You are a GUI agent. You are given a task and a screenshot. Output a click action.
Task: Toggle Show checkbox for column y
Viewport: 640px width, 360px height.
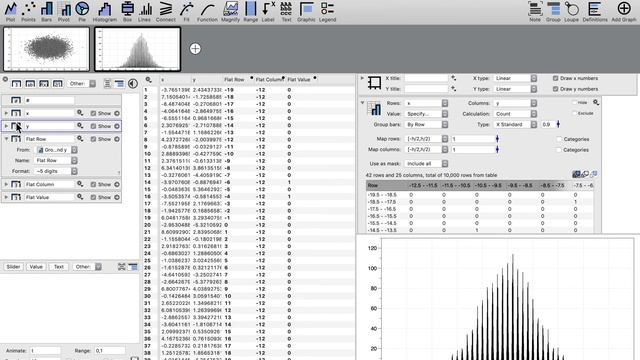point(93,126)
